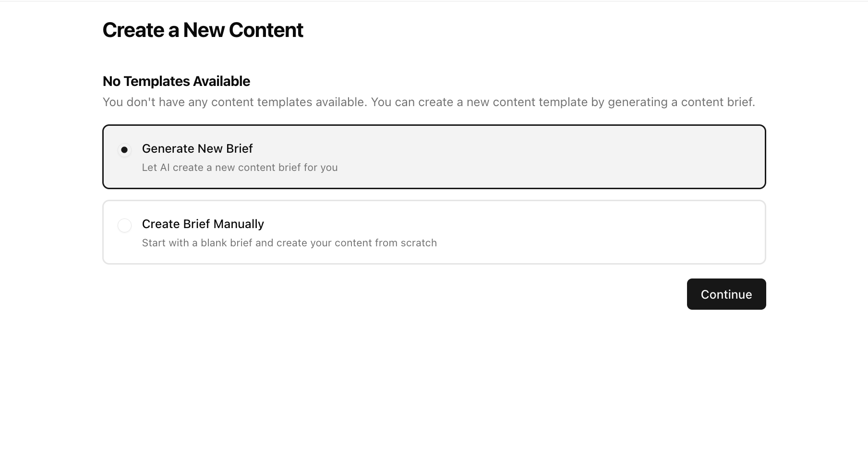Click "Start with a blank brief" description text
The width and height of the screenshot is (868, 460).
pyautogui.click(x=289, y=243)
